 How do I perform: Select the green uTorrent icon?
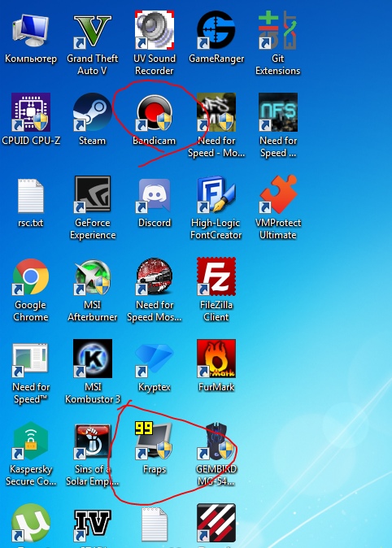coord(31,523)
